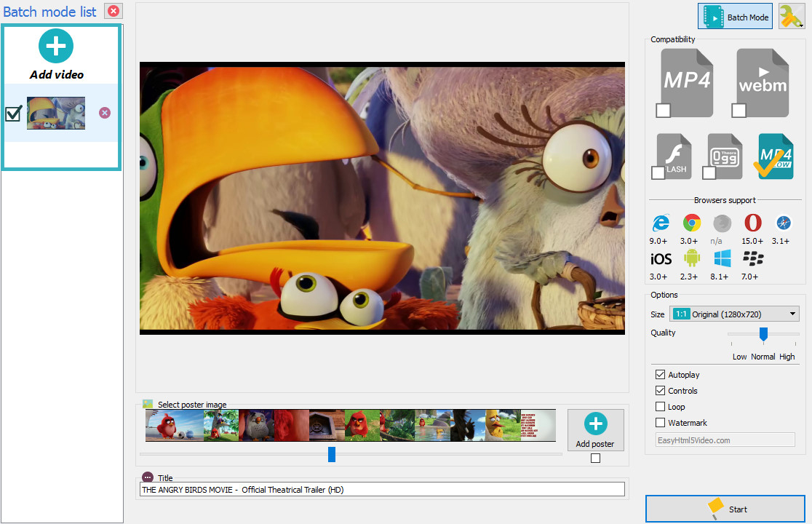Click the Quality slider handle
Screen dimensions: 812x524
click(763, 334)
